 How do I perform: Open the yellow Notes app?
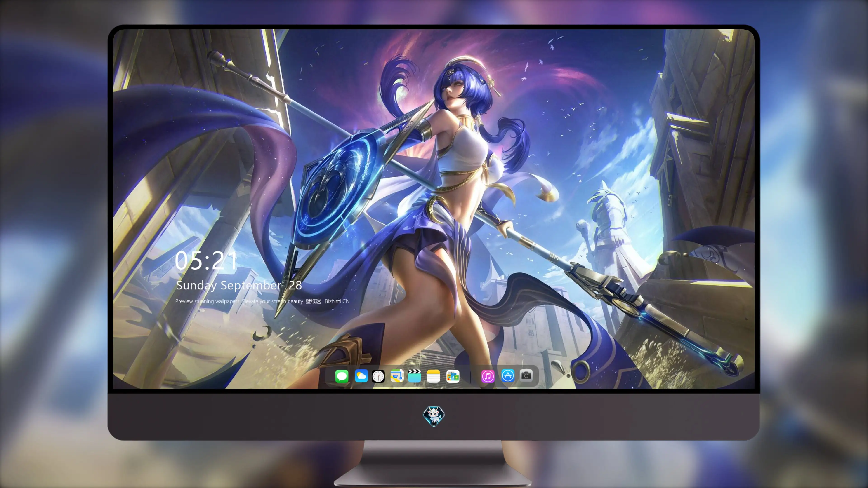[x=433, y=376]
